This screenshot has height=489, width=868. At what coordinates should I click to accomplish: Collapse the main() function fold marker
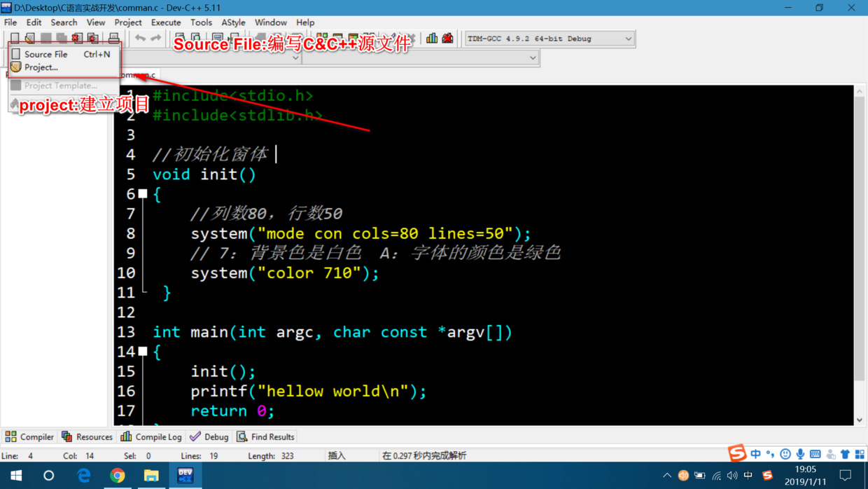143,351
